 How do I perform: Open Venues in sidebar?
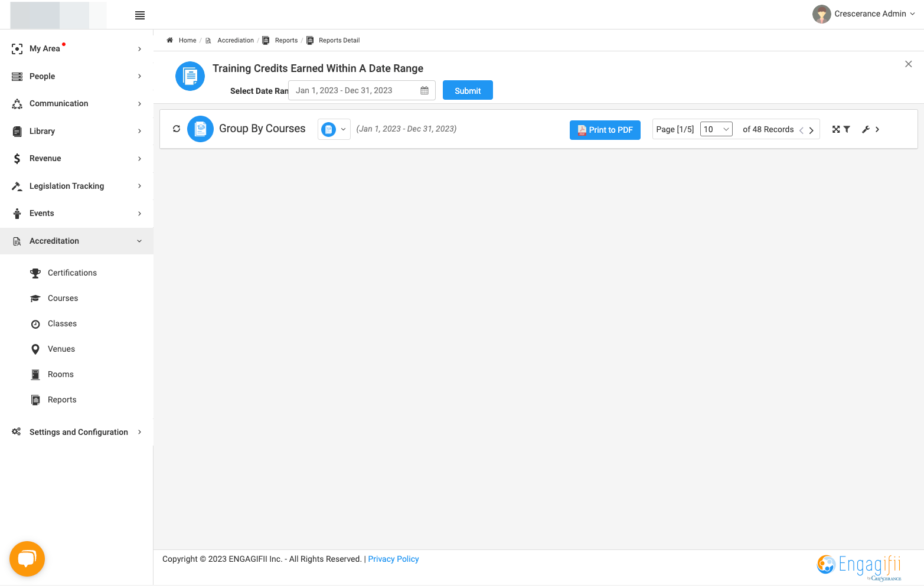tap(61, 349)
